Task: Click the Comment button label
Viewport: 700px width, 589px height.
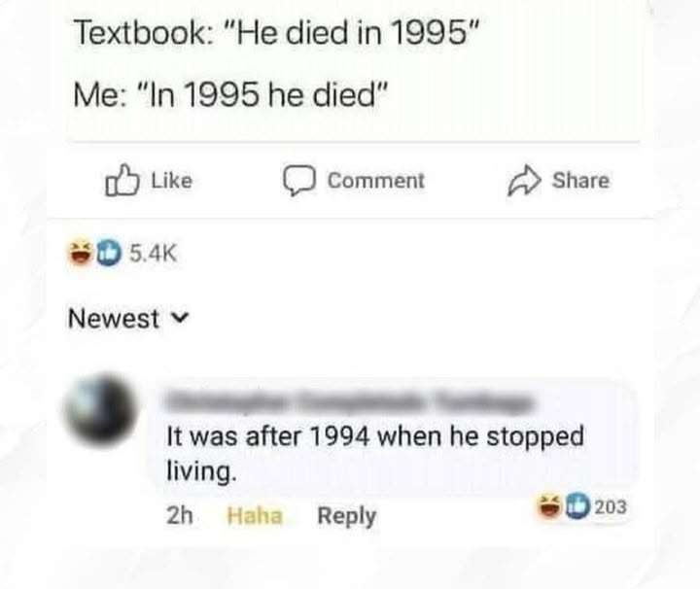Action: click(x=376, y=181)
